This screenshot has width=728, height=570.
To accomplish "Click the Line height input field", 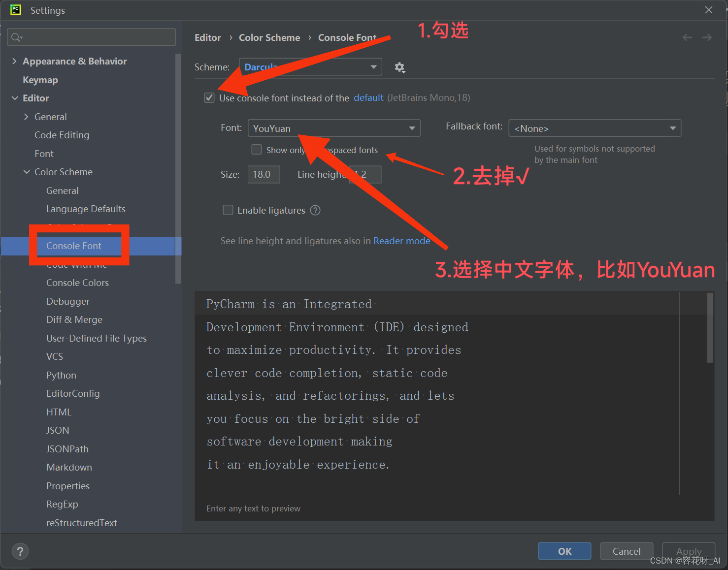I will point(365,174).
